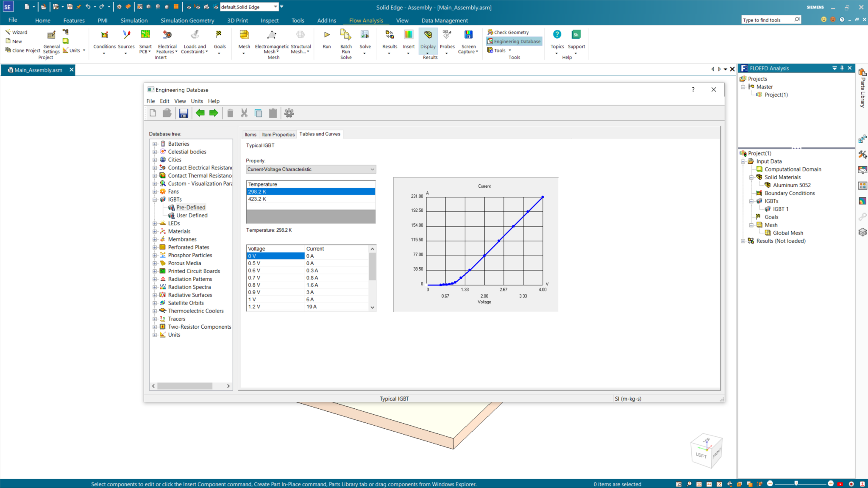Image resolution: width=868 pixels, height=488 pixels.
Task: Save changes using the Engineering Database save icon
Action: (x=183, y=113)
